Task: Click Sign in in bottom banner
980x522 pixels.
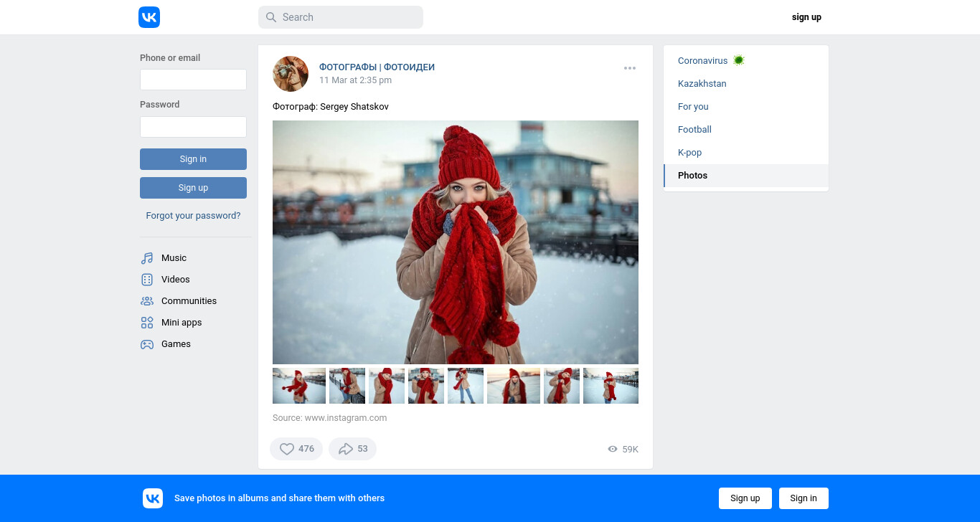Action: click(x=804, y=498)
